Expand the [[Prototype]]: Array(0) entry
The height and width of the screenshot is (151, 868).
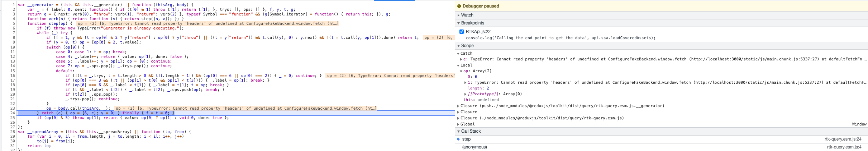point(466,94)
